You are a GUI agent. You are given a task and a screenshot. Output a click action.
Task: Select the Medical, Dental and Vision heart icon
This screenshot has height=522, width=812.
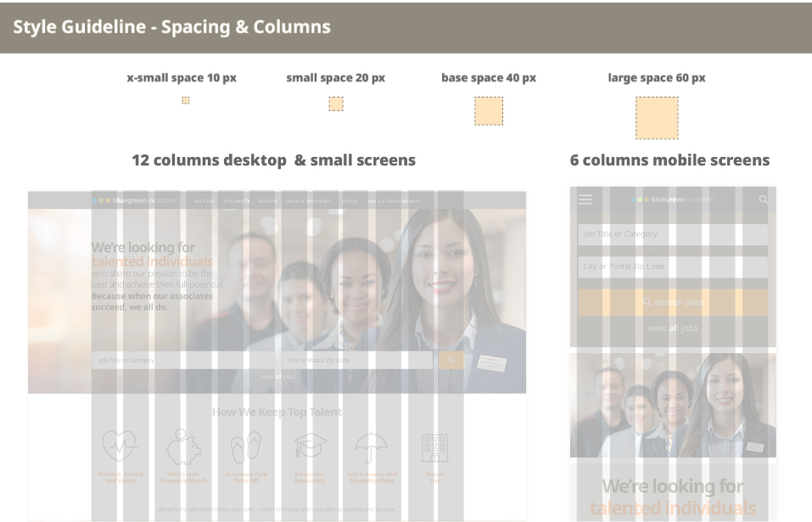click(120, 445)
